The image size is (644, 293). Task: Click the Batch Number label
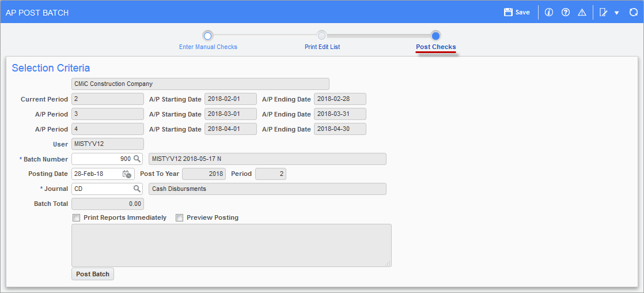pos(46,159)
